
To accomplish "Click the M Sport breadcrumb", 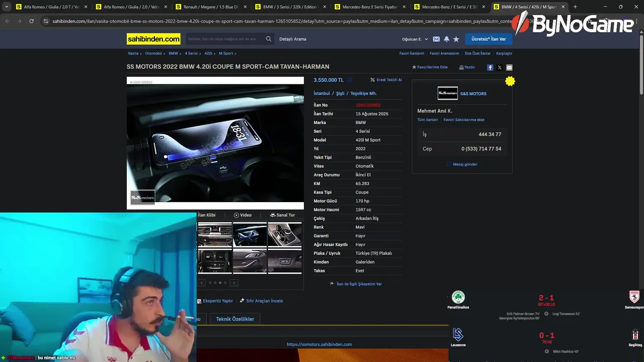I will (226, 53).
